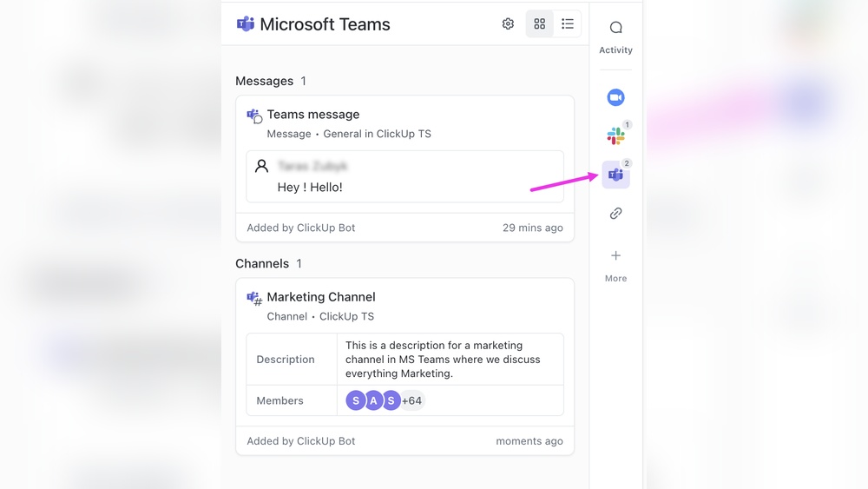Click the +64 members count badge
Image resolution: width=868 pixels, height=489 pixels.
pyautogui.click(x=411, y=400)
